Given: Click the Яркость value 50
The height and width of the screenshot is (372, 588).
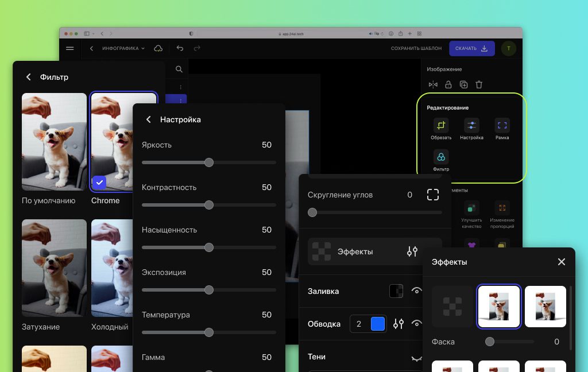Looking at the screenshot, I should pyautogui.click(x=266, y=145).
